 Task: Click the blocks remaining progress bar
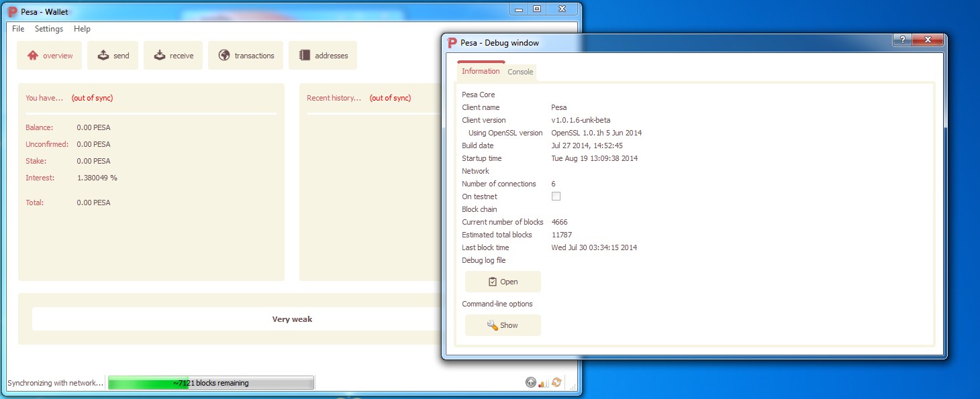tap(211, 383)
